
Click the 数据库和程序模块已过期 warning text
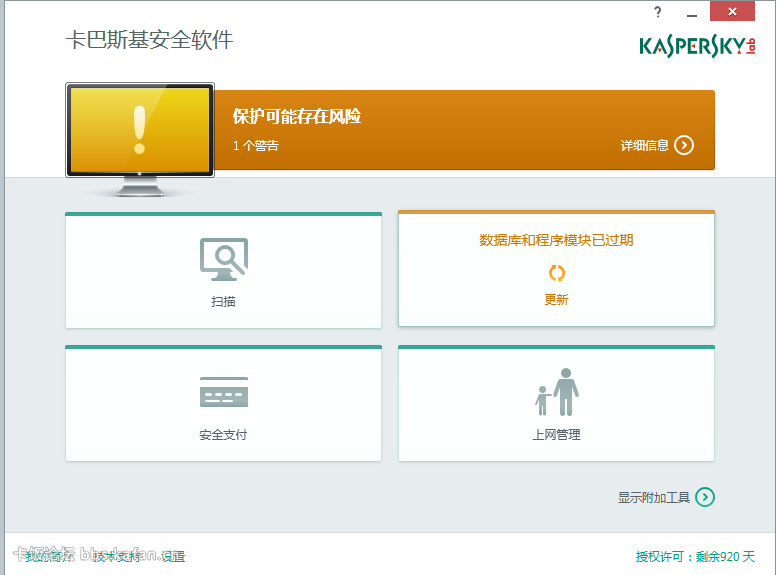557,240
